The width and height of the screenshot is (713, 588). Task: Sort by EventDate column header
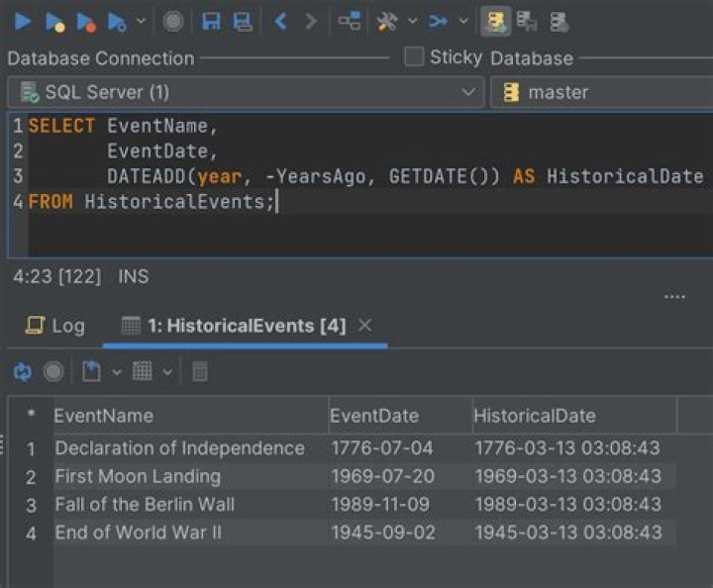tap(400, 416)
